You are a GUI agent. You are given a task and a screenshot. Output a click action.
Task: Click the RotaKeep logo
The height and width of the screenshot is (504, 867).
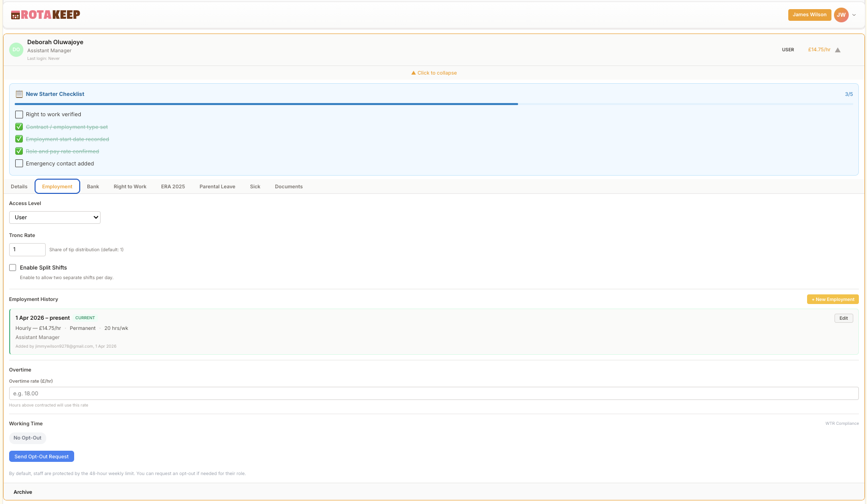coord(46,15)
